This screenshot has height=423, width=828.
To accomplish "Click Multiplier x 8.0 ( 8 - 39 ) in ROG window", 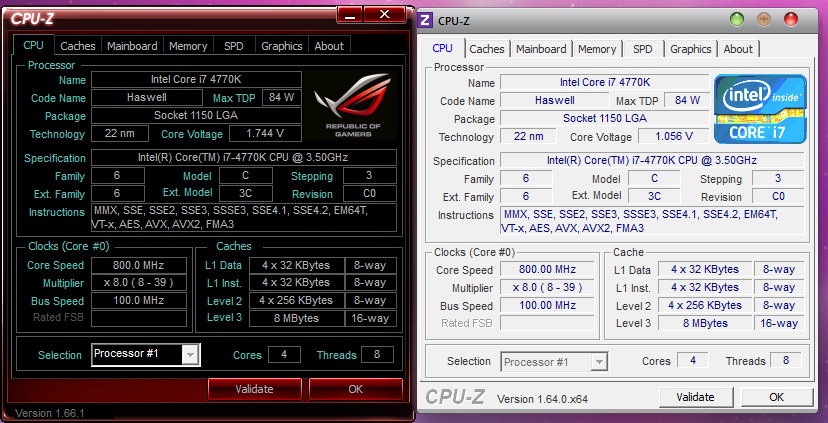I will click(139, 283).
